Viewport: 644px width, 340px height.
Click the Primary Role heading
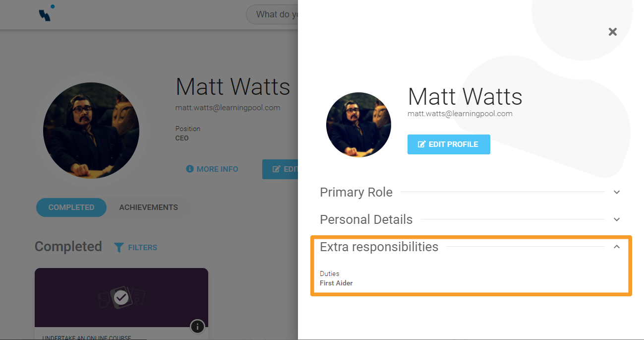(x=356, y=192)
